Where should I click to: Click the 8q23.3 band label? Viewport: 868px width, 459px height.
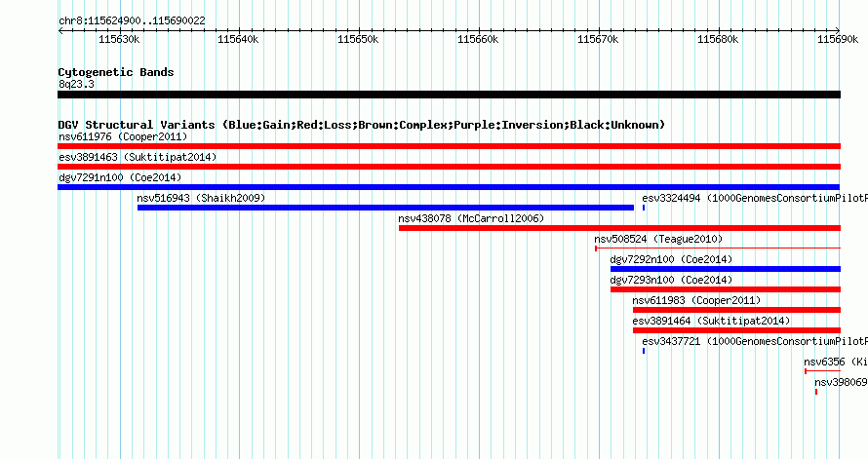click(76, 84)
